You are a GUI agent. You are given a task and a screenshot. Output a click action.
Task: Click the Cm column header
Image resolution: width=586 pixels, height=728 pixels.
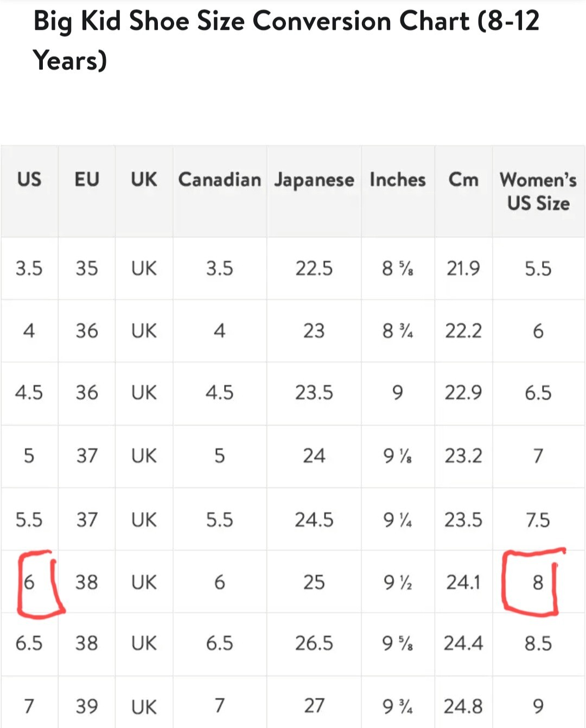tap(463, 180)
